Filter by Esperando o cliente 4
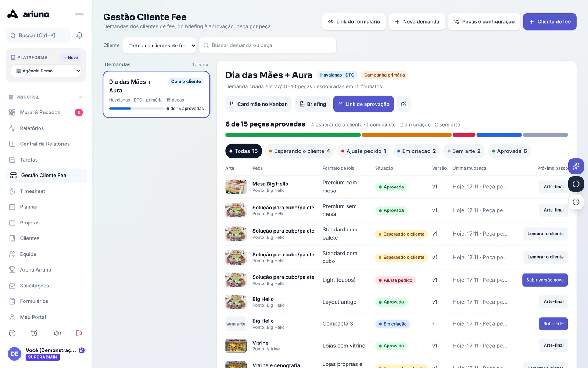Screen dimensions: 588x368 coord(300,151)
